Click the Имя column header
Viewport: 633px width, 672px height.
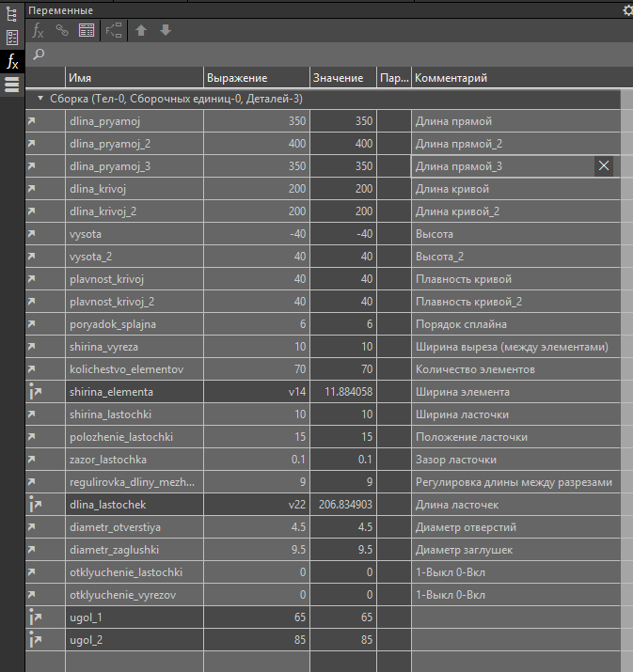coord(134,78)
